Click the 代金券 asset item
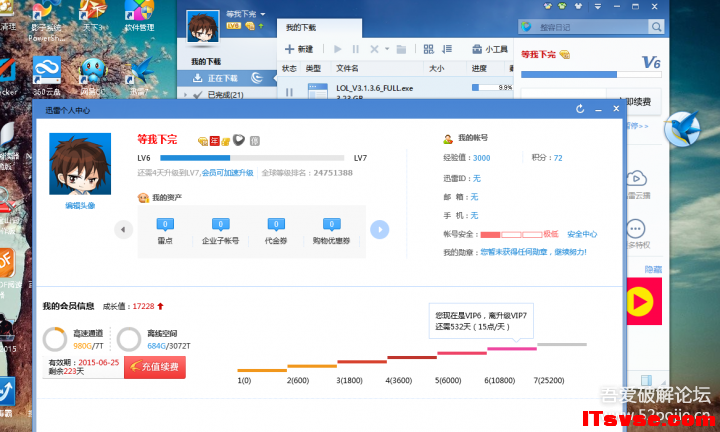The width and height of the screenshot is (720, 432). click(276, 231)
